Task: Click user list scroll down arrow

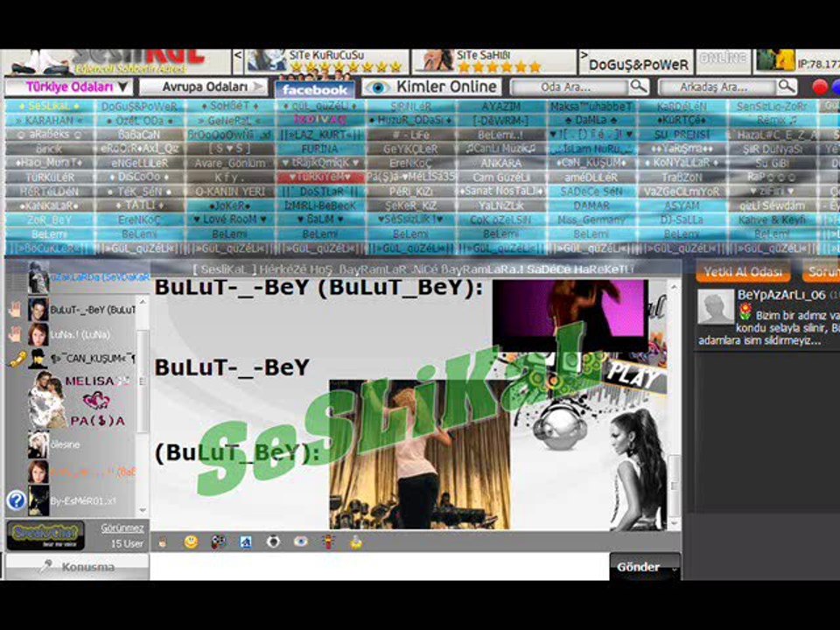Action: (143, 510)
